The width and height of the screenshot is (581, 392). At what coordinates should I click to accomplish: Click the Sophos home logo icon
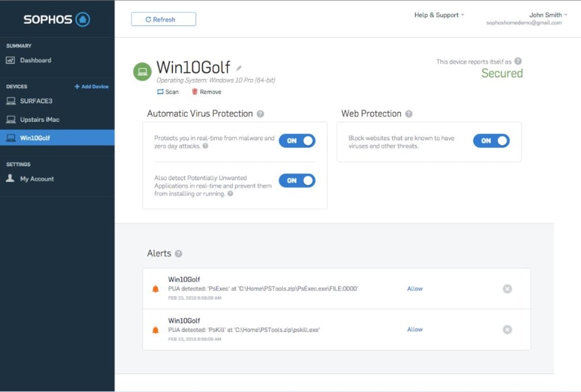83,19
